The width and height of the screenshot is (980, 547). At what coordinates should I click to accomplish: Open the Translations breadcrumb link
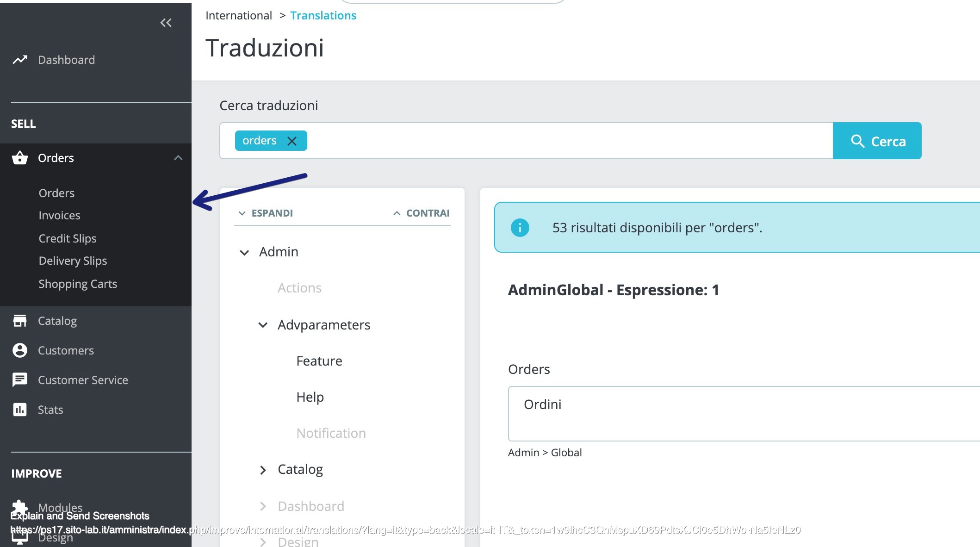[323, 15]
